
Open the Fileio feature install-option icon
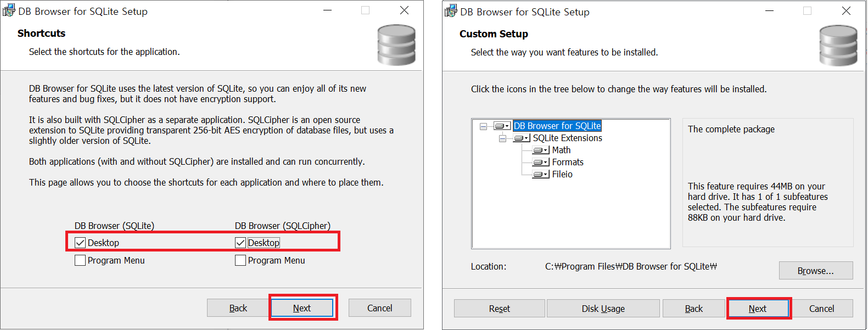point(541,174)
